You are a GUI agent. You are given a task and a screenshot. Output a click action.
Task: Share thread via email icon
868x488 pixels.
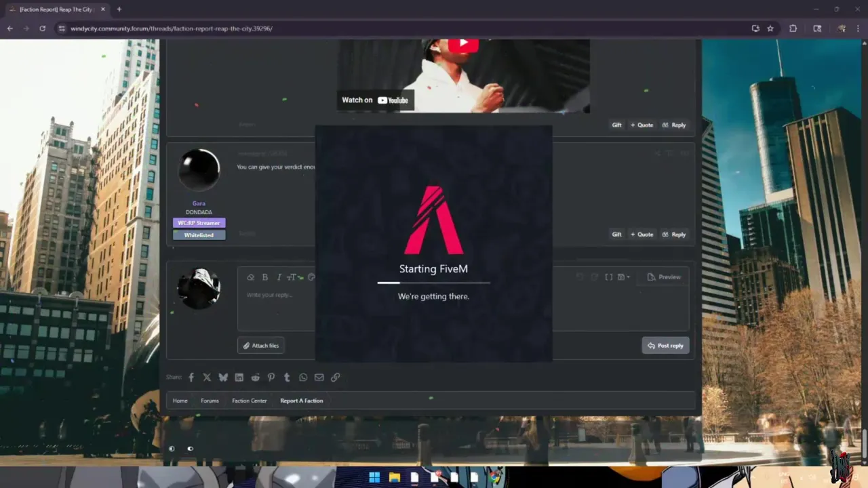[319, 378]
